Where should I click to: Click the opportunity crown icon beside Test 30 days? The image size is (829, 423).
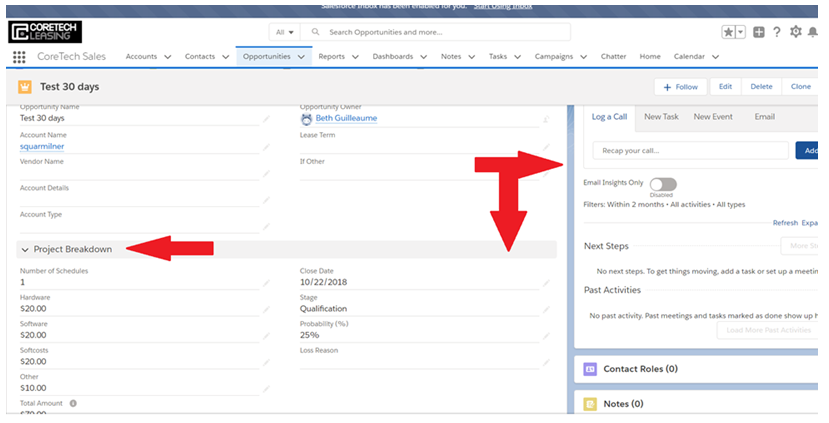pos(25,87)
